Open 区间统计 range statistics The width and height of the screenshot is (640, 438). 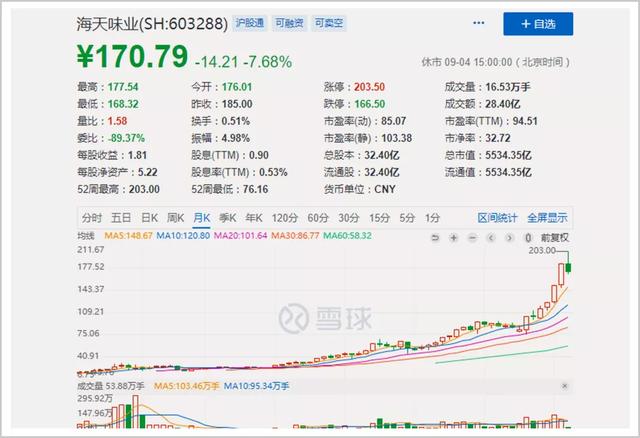(497, 217)
